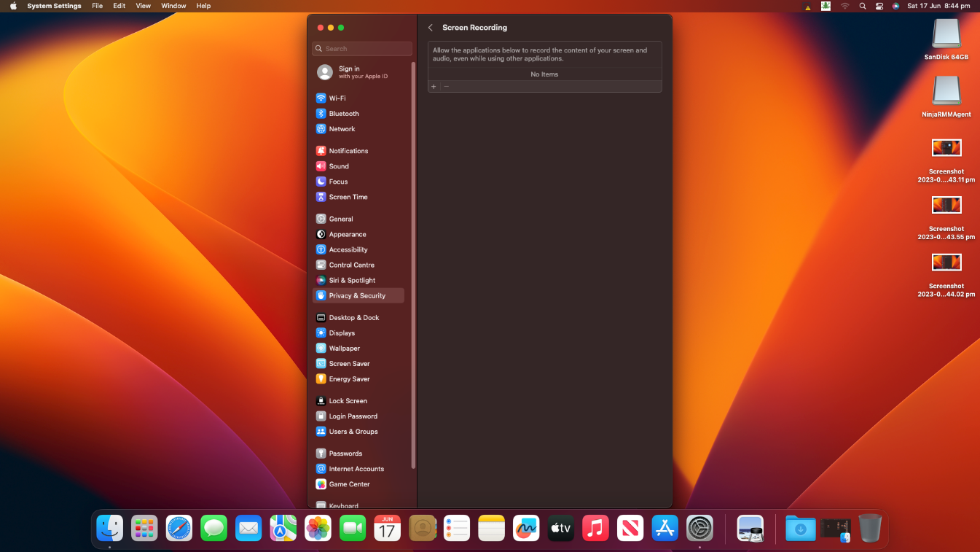This screenshot has width=980, height=552.
Task: Open Control Centre from menu bar
Action: click(879, 6)
